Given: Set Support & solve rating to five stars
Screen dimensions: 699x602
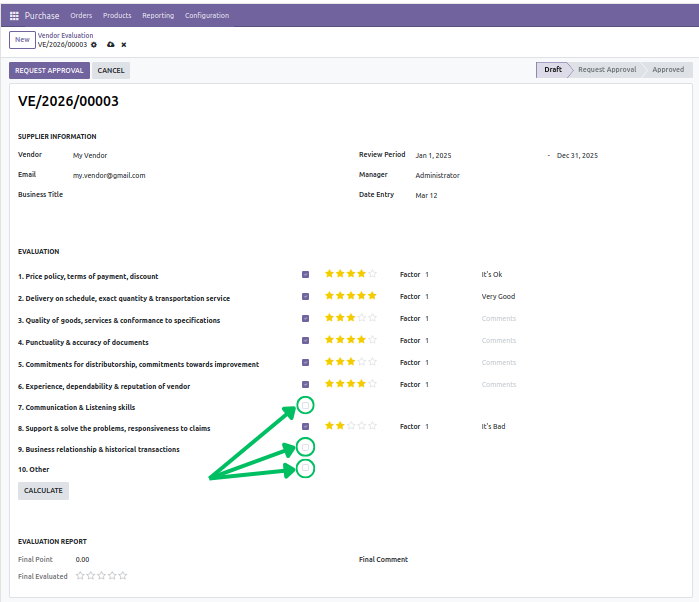Looking at the screenshot, I should (373, 426).
